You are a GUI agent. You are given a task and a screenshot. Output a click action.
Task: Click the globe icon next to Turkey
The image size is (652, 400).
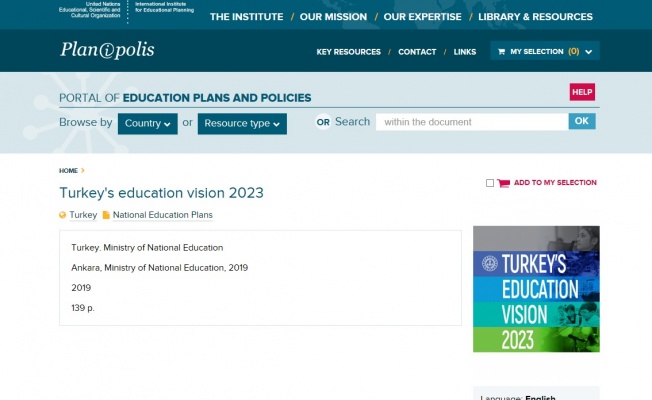62,215
